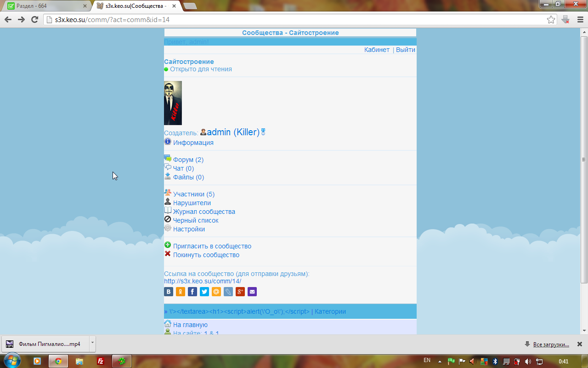Click the Mail.ru @ share icon
Screen dimensions: 588x368
pos(216,292)
